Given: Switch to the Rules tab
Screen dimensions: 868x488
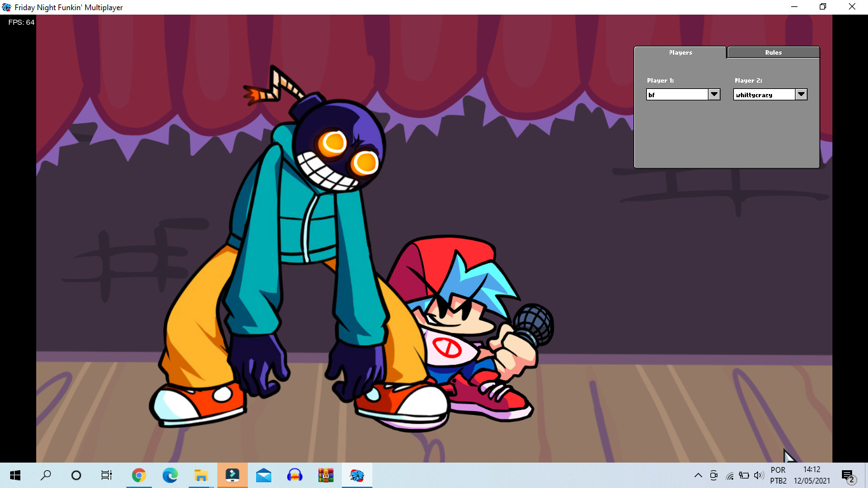Looking at the screenshot, I should click(x=773, y=53).
